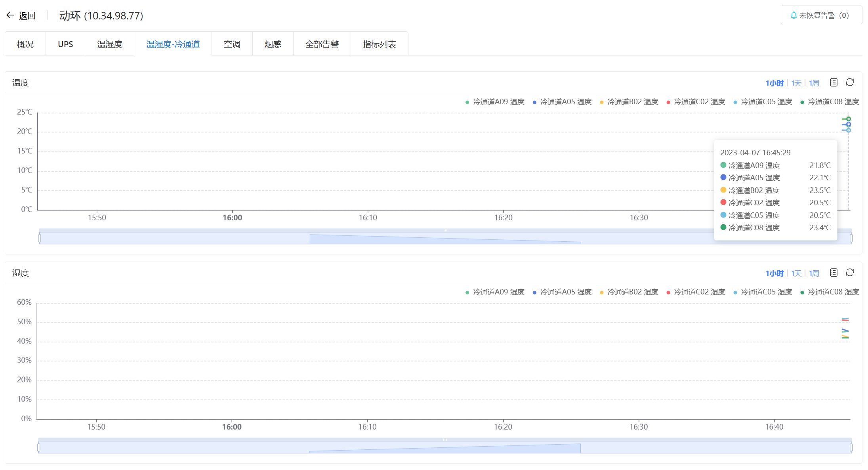Click temperature zoom slider left handle

pos(40,238)
